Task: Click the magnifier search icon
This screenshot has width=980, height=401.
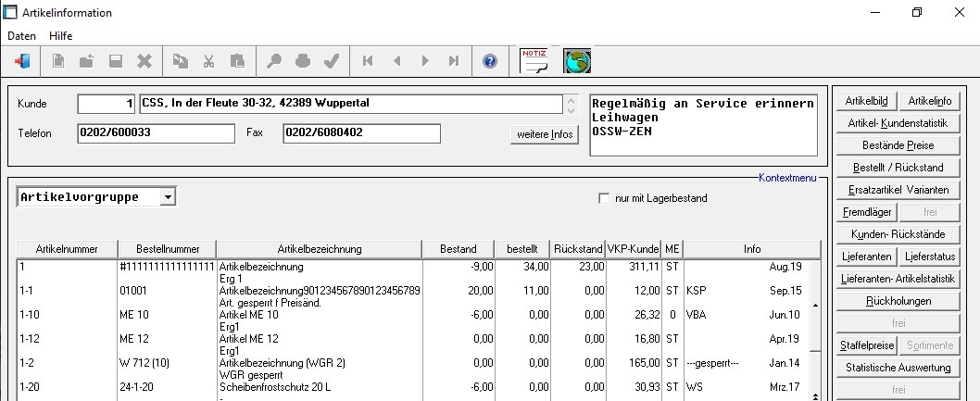Action: [274, 61]
